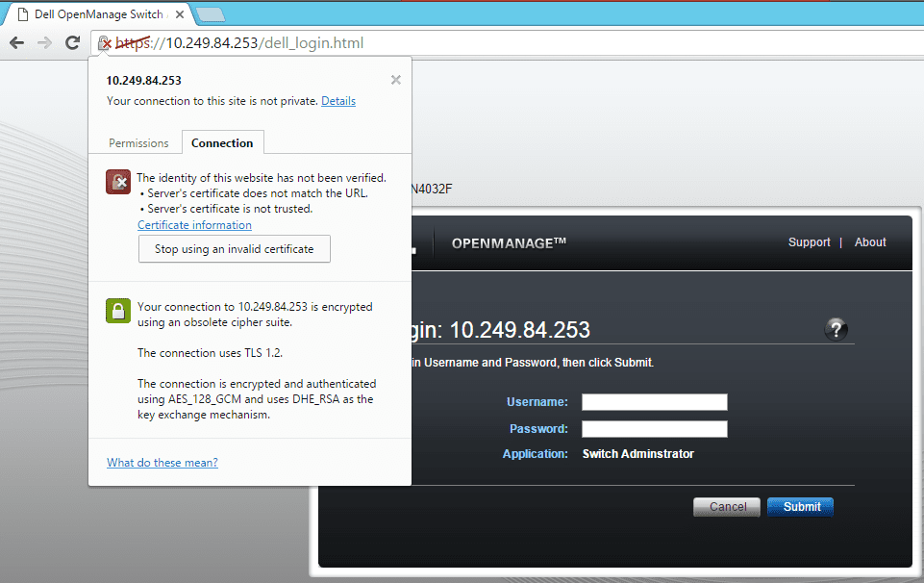
Task: Click the address bar URL
Action: tap(239, 43)
